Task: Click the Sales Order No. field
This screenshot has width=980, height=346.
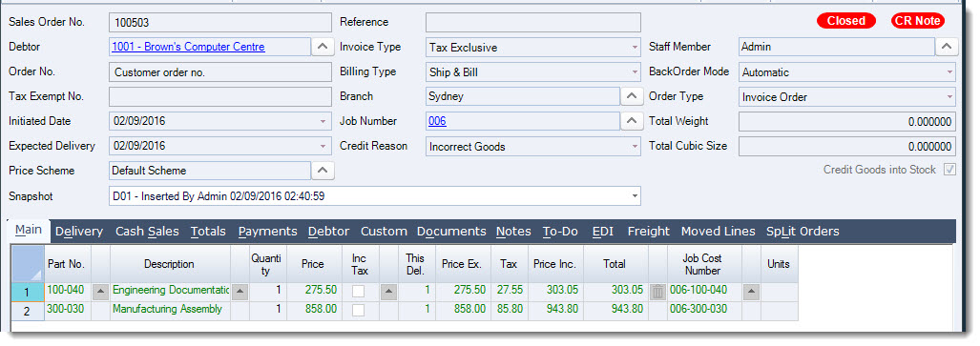Action: tap(220, 23)
